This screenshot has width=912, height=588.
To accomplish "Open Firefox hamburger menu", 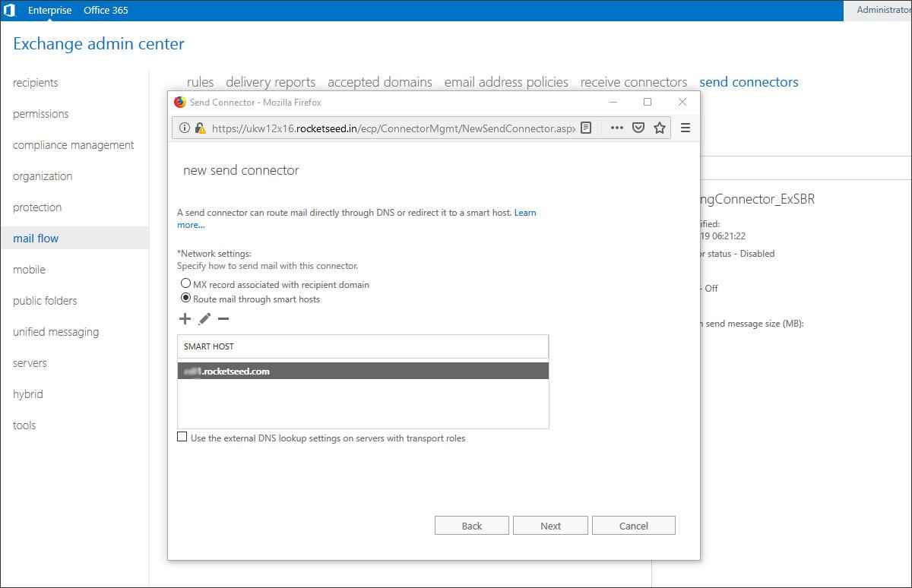I will coord(686,128).
